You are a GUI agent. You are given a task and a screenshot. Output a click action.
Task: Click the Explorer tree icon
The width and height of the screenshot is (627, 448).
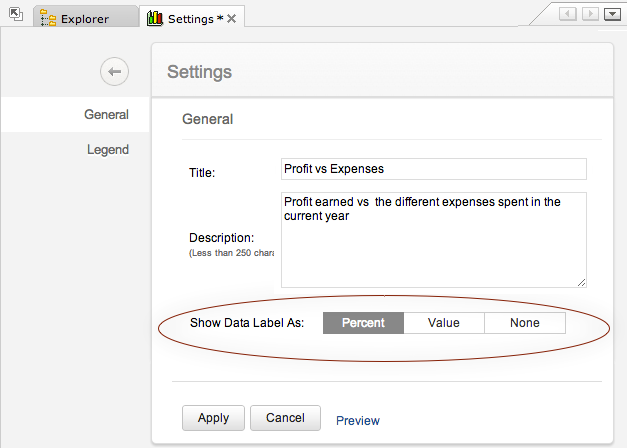[x=47, y=18]
